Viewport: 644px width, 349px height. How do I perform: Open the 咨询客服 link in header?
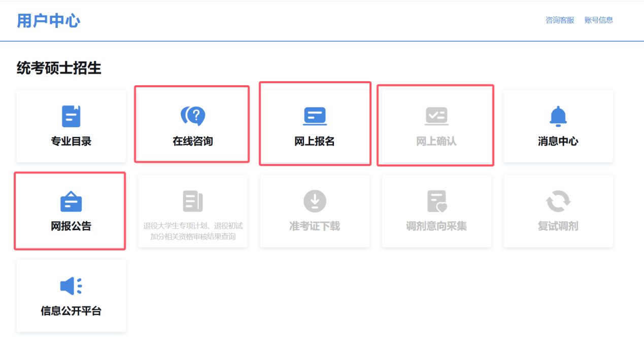click(560, 20)
